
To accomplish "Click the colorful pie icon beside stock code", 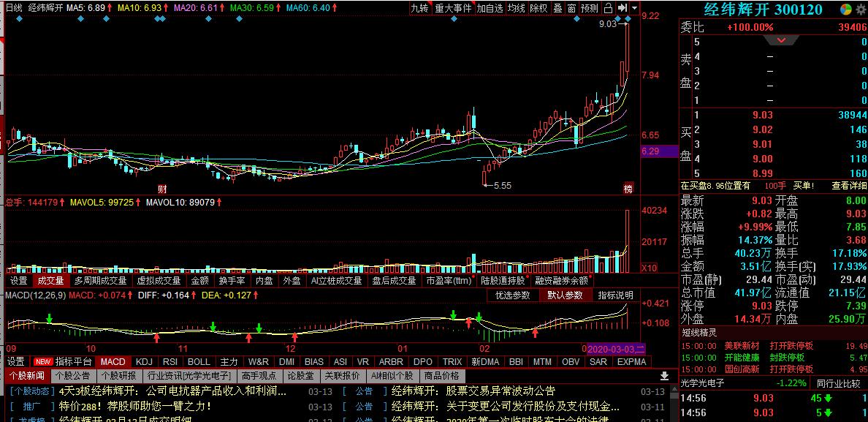I will tap(845, 10).
